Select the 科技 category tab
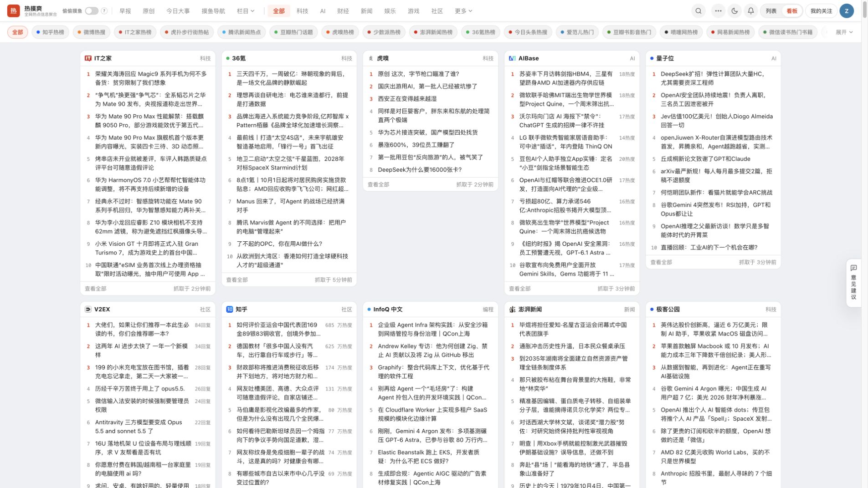The height and width of the screenshot is (488, 868). 302,11
